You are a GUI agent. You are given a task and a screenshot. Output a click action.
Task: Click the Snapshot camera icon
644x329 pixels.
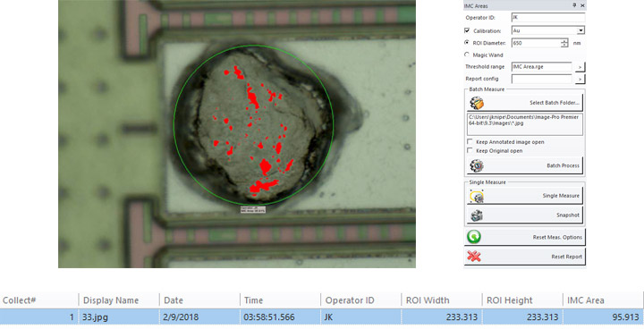(477, 215)
